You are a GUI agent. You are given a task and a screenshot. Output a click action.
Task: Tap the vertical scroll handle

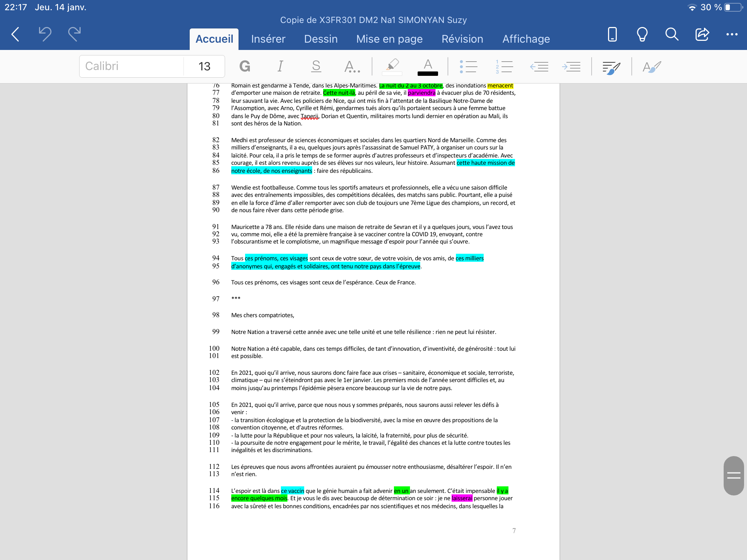click(x=734, y=475)
